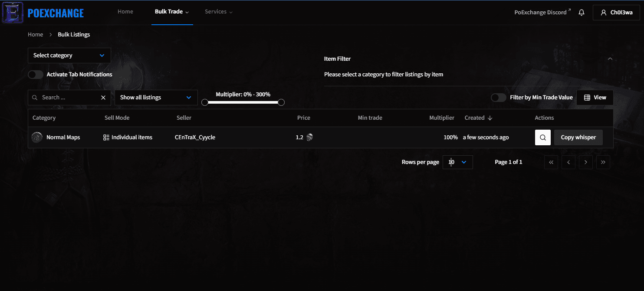The height and width of the screenshot is (291, 644).
Task: Jump to the last page
Action: [x=603, y=162]
